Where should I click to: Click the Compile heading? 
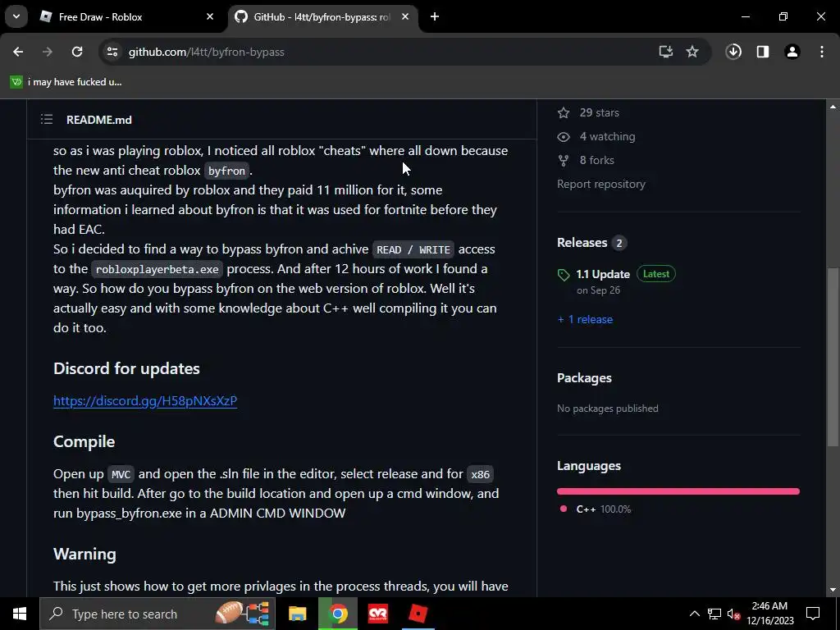pyautogui.click(x=84, y=441)
